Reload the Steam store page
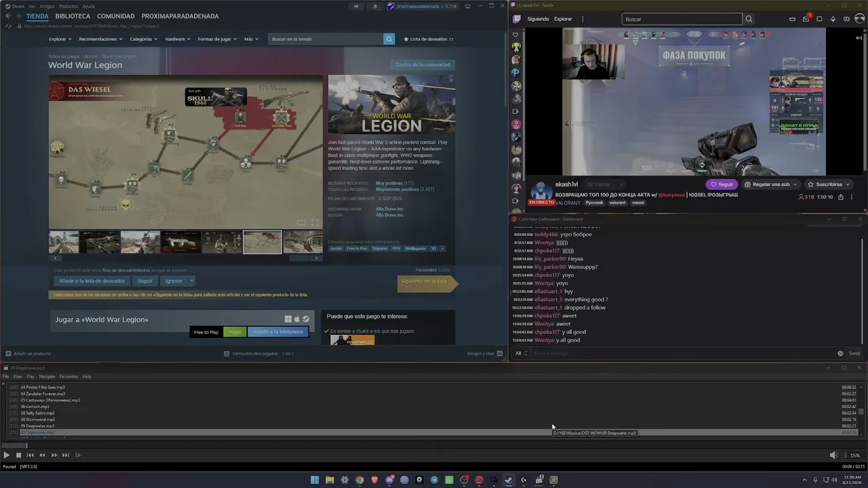Image resolution: width=868 pixels, height=488 pixels. tap(8, 26)
